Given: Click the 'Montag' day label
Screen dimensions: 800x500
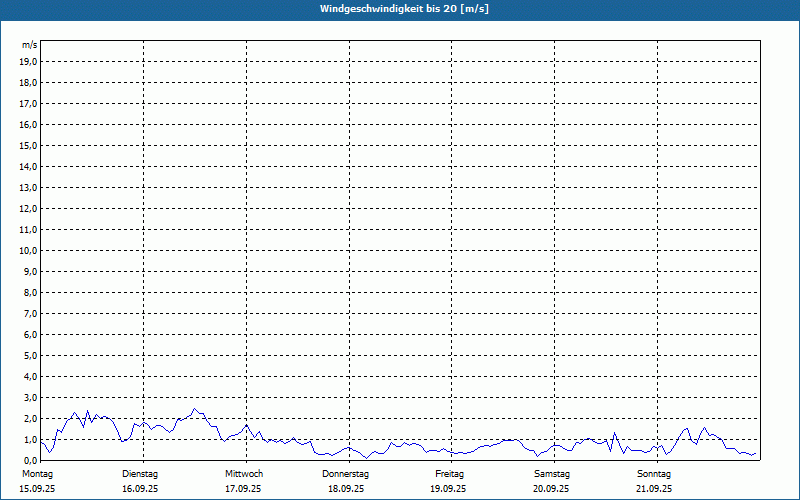Looking at the screenshot, I should click(x=37, y=474).
